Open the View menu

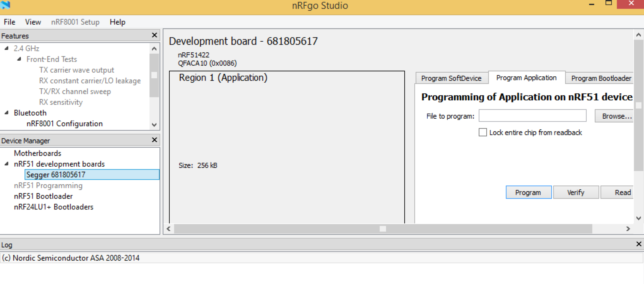click(33, 22)
